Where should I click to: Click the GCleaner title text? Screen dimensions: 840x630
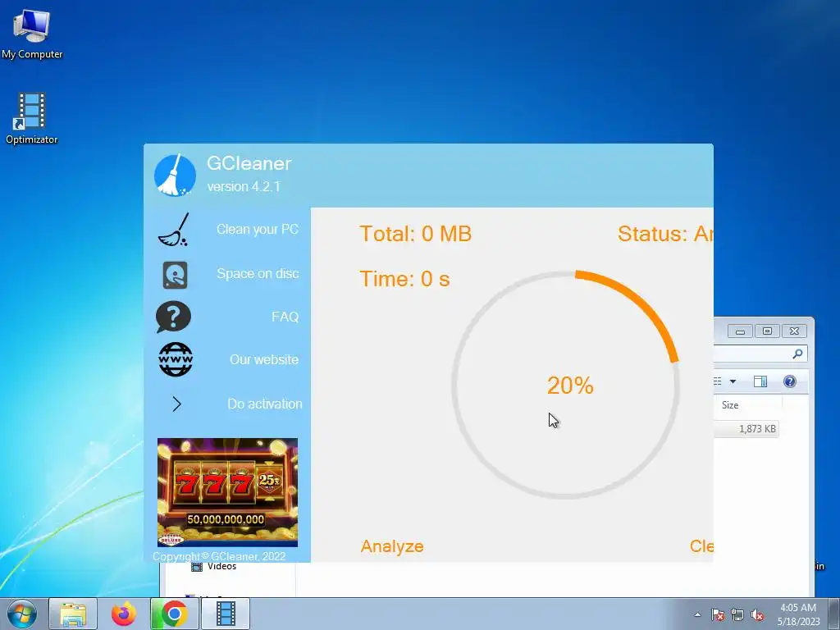pos(249,163)
